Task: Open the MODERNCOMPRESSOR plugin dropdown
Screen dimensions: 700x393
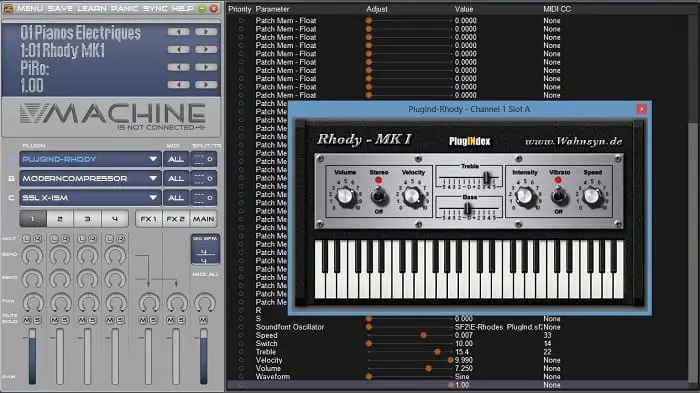Action: click(90, 178)
